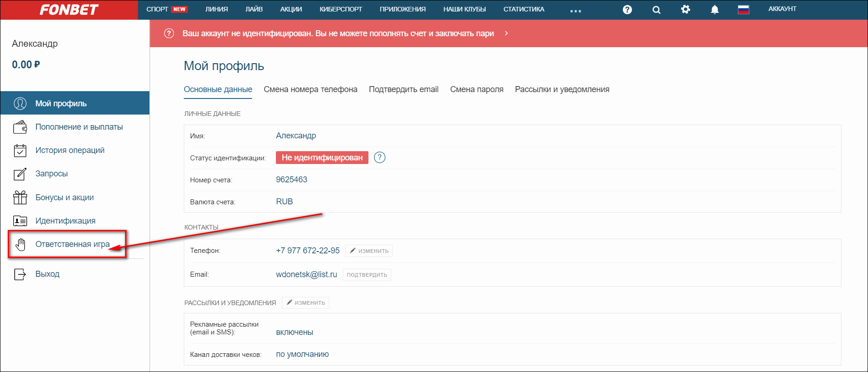
Task: Click the question icon in the red warning banner
Action: [x=169, y=33]
